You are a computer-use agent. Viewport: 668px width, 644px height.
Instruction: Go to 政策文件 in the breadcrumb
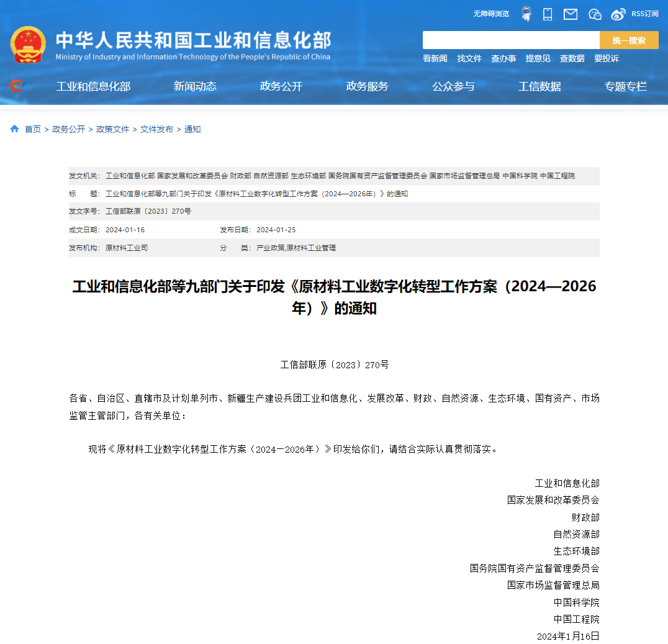point(112,129)
